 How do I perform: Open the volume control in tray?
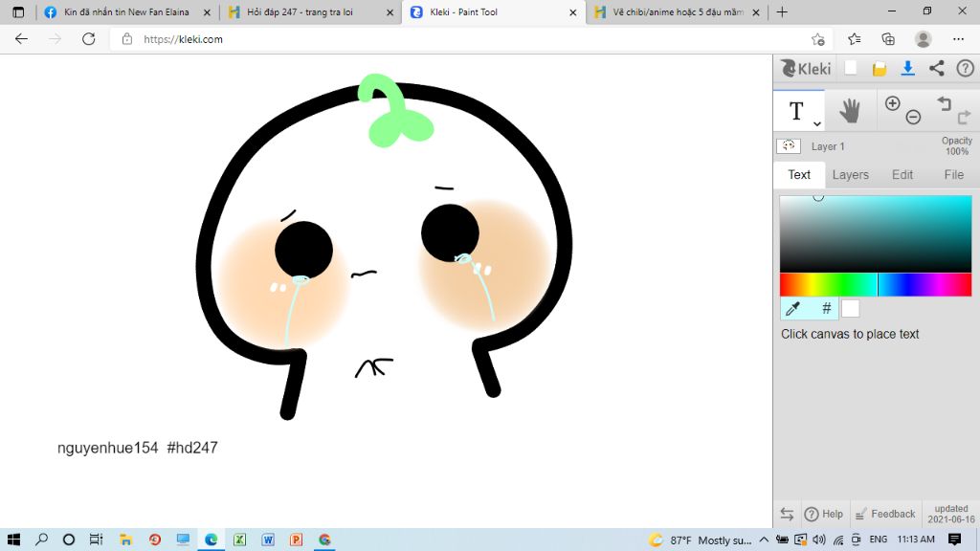point(819,540)
